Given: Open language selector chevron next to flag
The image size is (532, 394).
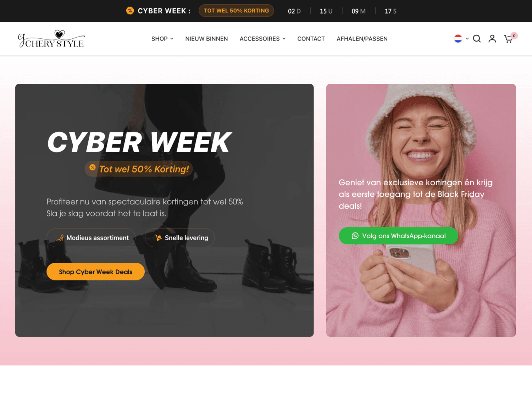Looking at the screenshot, I should tap(467, 39).
